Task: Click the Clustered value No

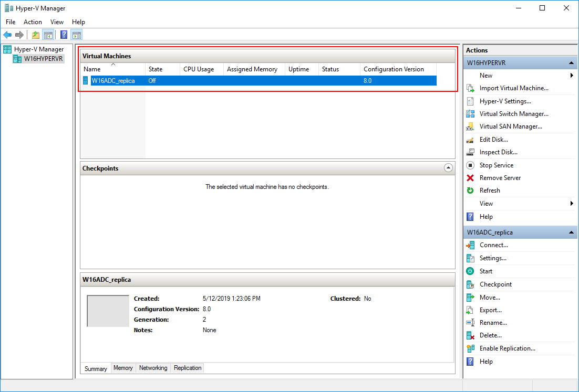Action: tap(367, 299)
